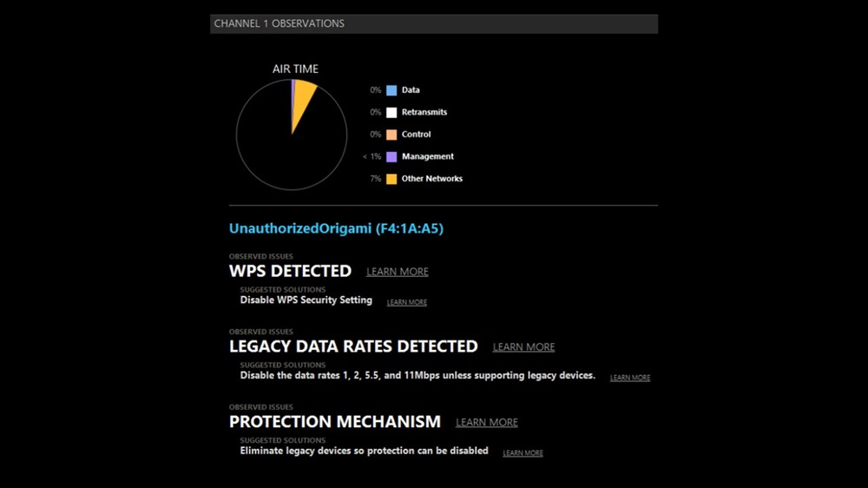Click the Data legend blue swatch
868x488 pixels.
pos(391,90)
